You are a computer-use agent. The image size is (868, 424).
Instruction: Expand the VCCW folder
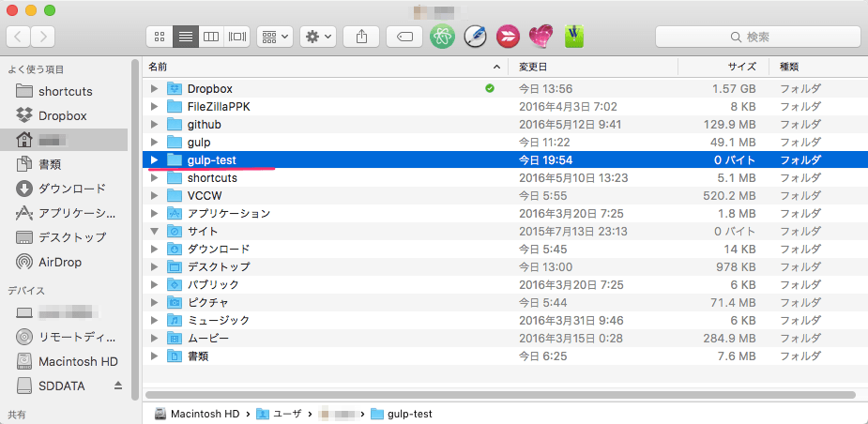click(x=155, y=195)
